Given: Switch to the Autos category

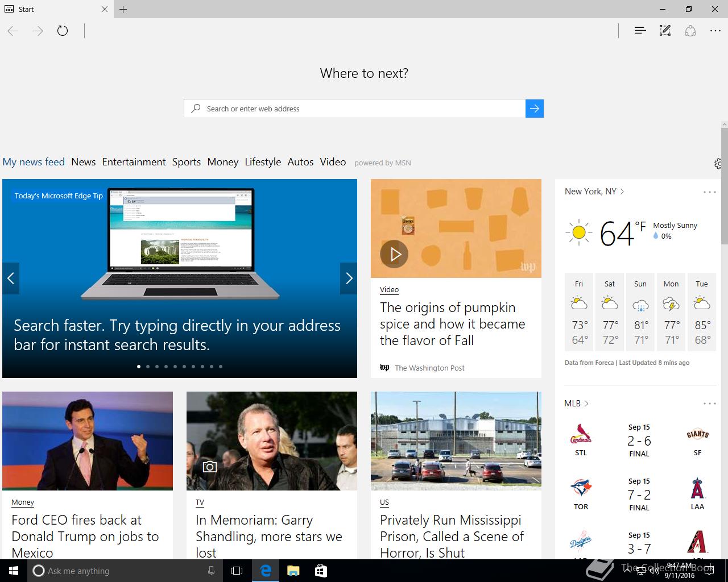Looking at the screenshot, I should pos(300,162).
